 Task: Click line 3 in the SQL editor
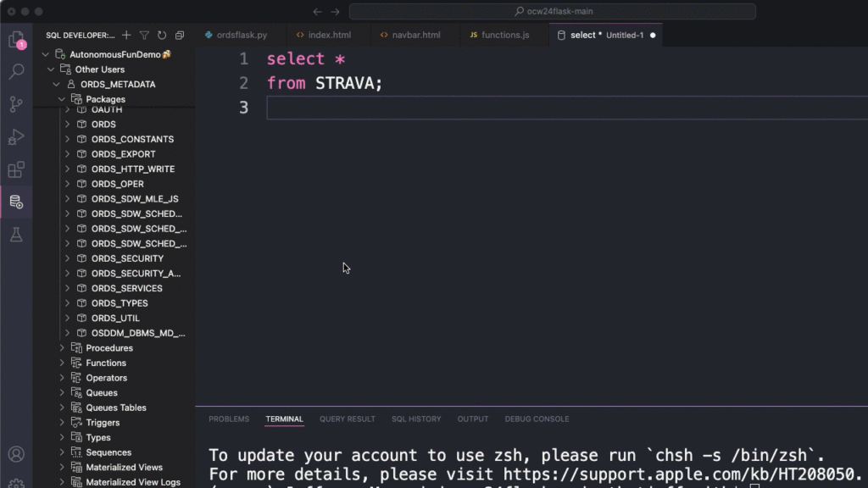[x=339, y=108]
